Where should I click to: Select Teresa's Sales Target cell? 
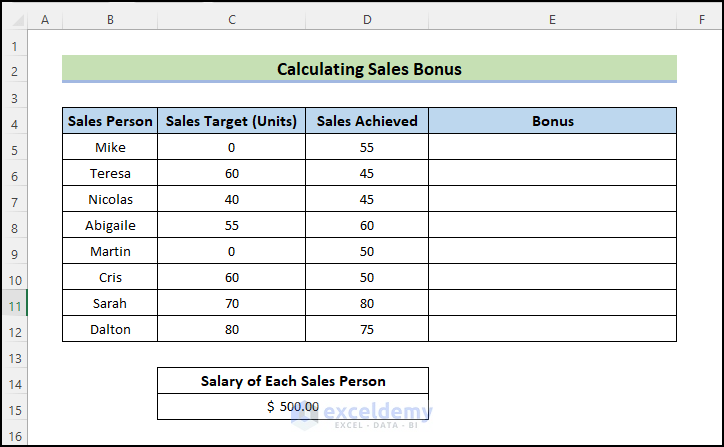coord(231,173)
